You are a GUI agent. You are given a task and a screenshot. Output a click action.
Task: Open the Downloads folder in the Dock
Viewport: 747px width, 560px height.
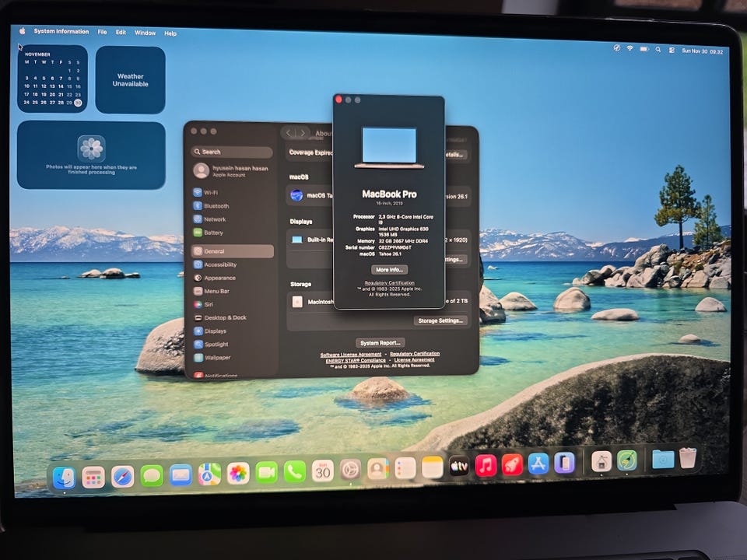click(x=663, y=459)
